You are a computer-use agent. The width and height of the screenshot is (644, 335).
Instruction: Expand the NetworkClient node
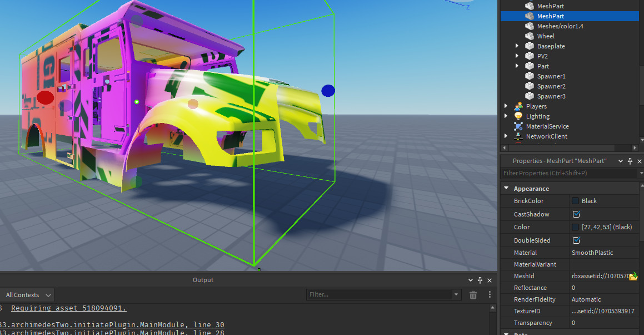tap(506, 136)
